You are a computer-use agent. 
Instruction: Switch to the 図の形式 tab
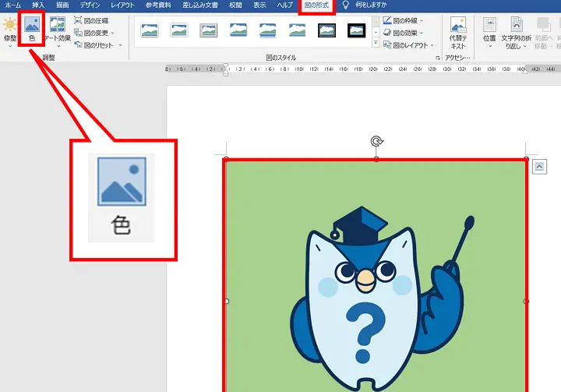(316, 5)
